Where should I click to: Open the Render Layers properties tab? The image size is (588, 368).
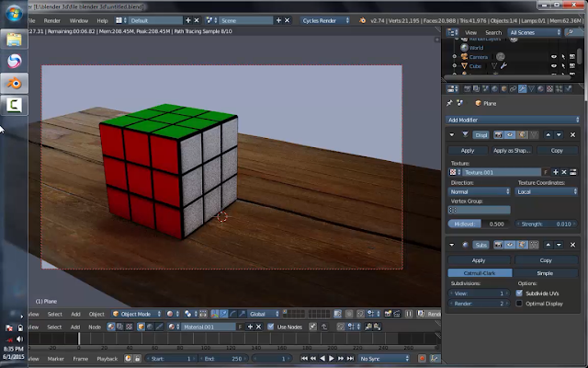(x=476, y=89)
